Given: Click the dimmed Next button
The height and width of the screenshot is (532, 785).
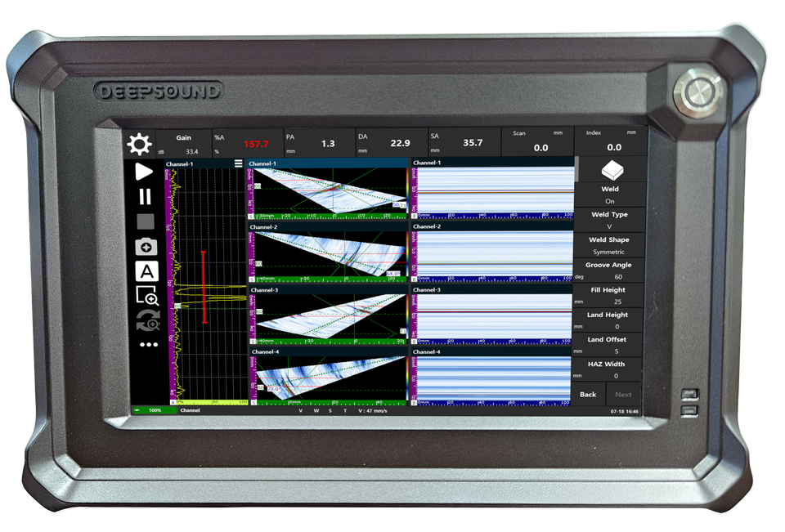Looking at the screenshot, I should point(623,395).
